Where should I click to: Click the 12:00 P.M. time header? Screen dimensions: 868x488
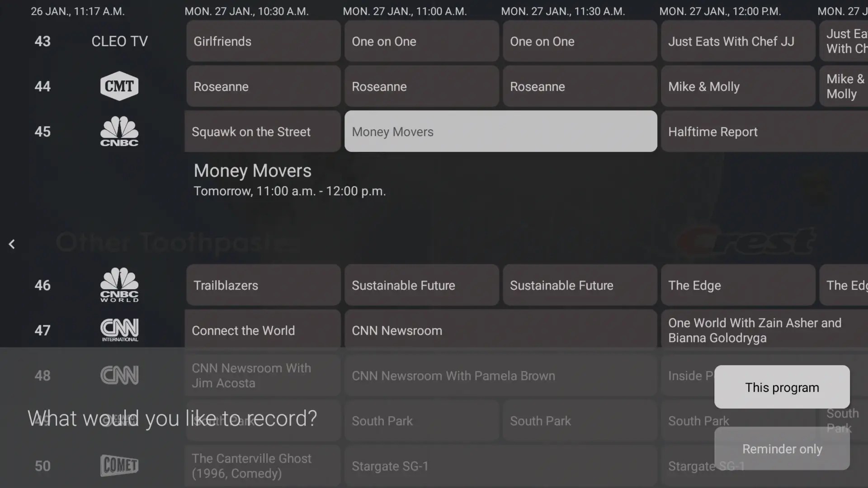720,11
